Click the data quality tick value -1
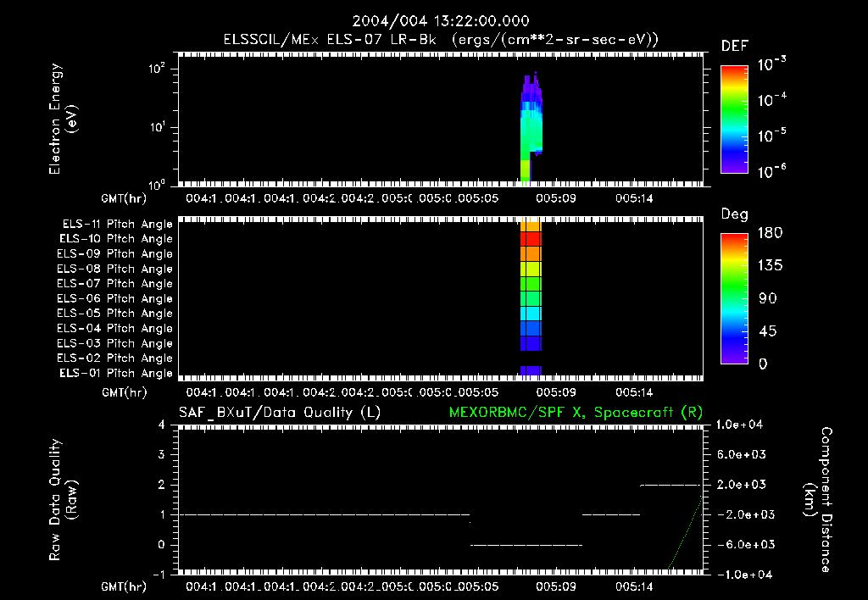The height and width of the screenshot is (600, 868). (x=159, y=575)
